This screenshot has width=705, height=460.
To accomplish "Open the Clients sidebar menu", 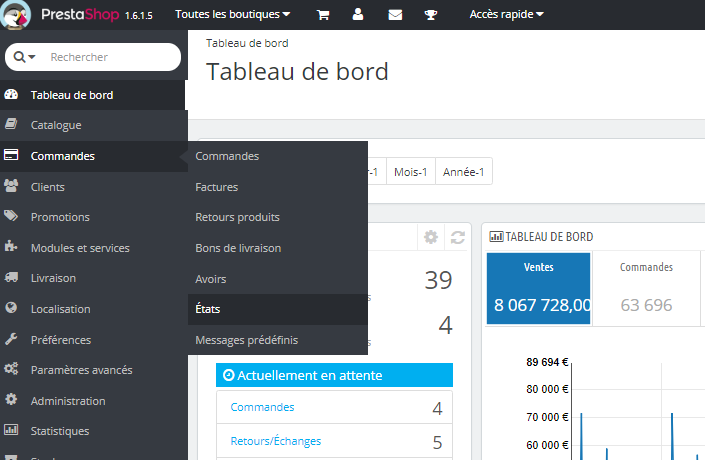I will click(x=94, y=187).
